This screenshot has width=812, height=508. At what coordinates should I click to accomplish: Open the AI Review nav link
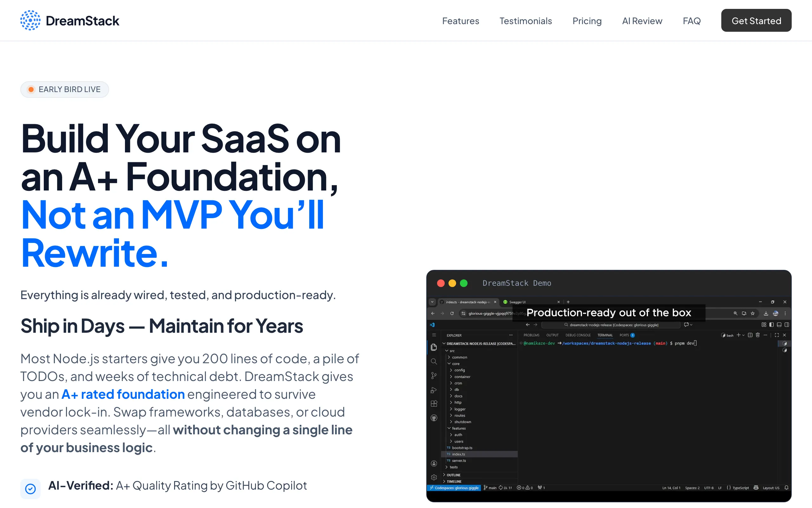(x=642, y=21)
